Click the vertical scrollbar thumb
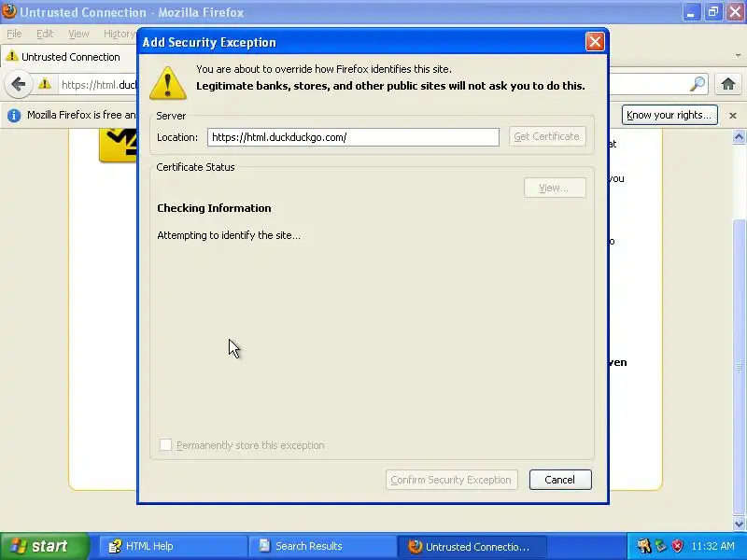The image size is (747, 560). 739,366
